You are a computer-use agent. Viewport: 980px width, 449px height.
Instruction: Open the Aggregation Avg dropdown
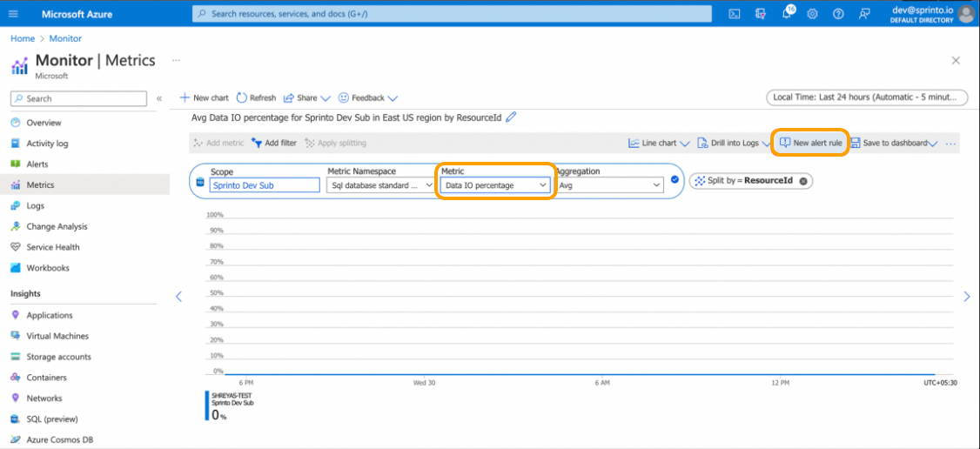coord(608,185)
